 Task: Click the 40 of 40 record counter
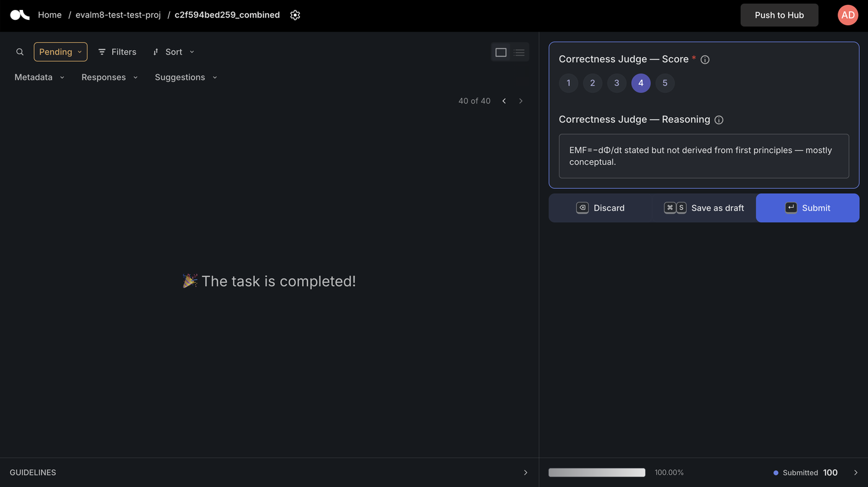[x=474, y=101]
